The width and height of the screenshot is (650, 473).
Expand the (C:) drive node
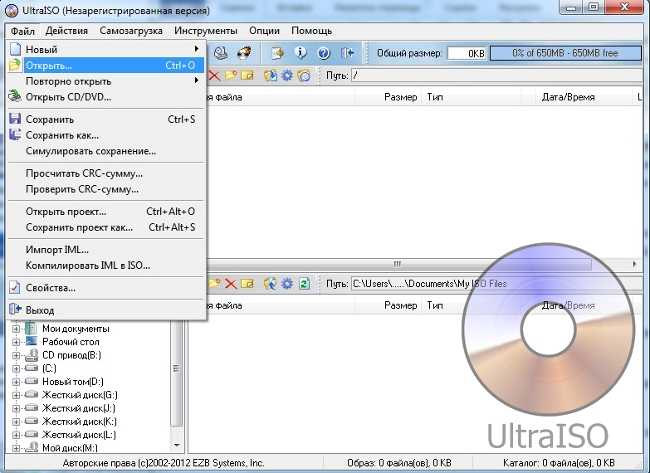click(16, 369)
